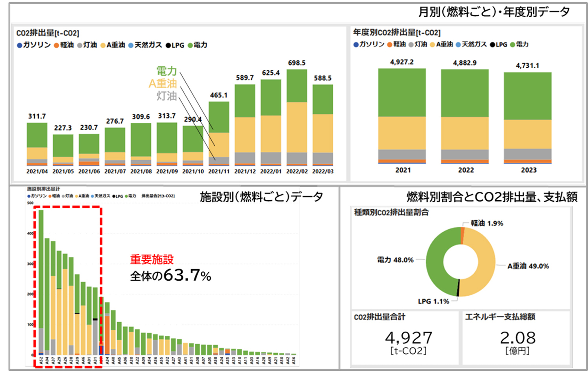Select the 天然ガス legend marker in 年度別 chart
Viewport: 588px width, 372px height.
(x=459, y=45)
